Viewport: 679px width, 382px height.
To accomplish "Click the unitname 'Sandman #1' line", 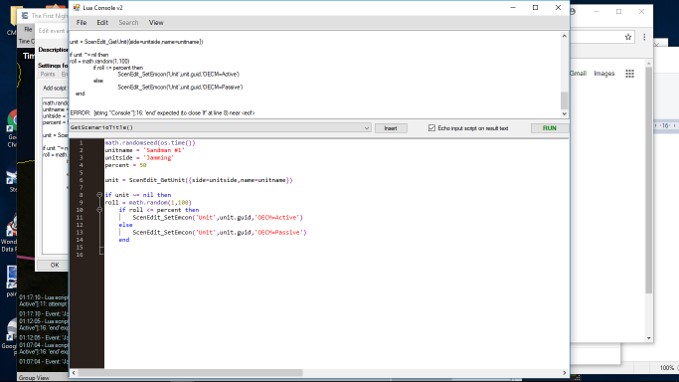I will click(145, 150).
